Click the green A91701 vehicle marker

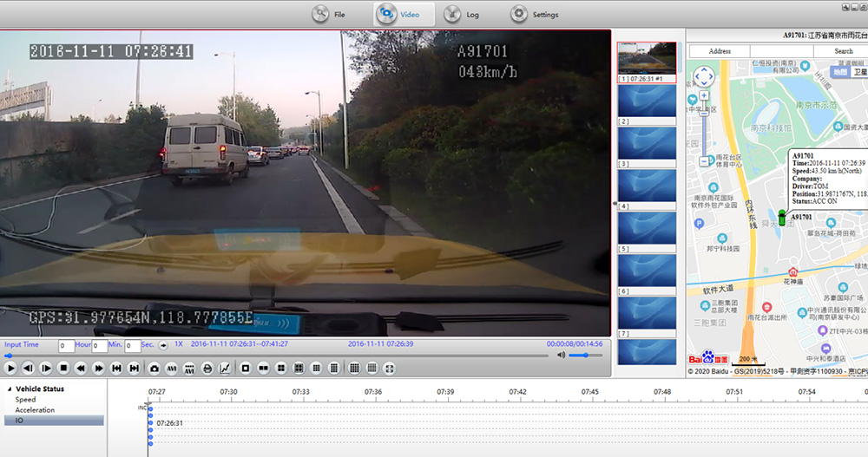coord(782,218)
